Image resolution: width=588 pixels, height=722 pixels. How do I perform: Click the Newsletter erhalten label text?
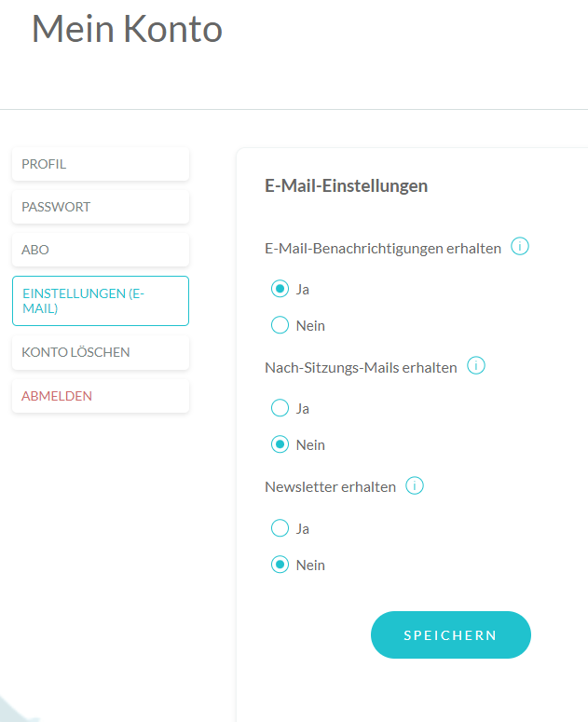click(330, 486)
